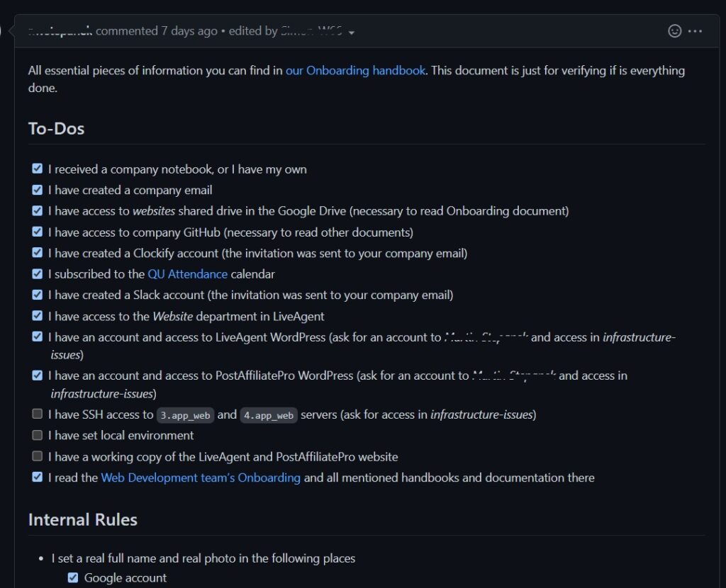The image size is (726, 588).
Task: Click the 3.app_web code snippet
Action: (x=185, y=415)
